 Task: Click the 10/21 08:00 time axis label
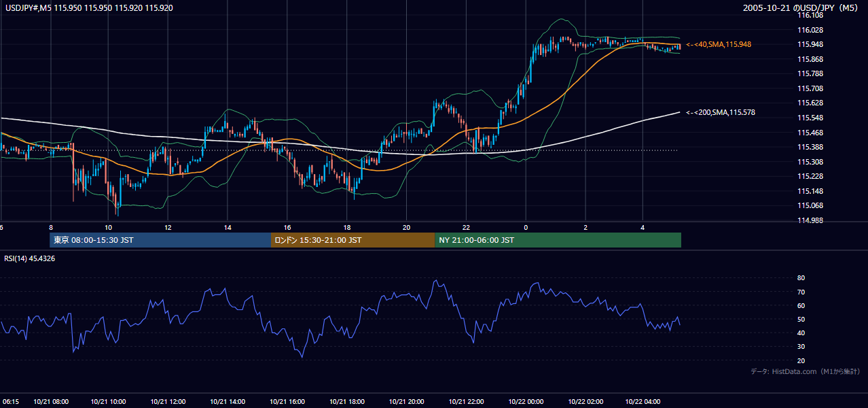(50, 402)
